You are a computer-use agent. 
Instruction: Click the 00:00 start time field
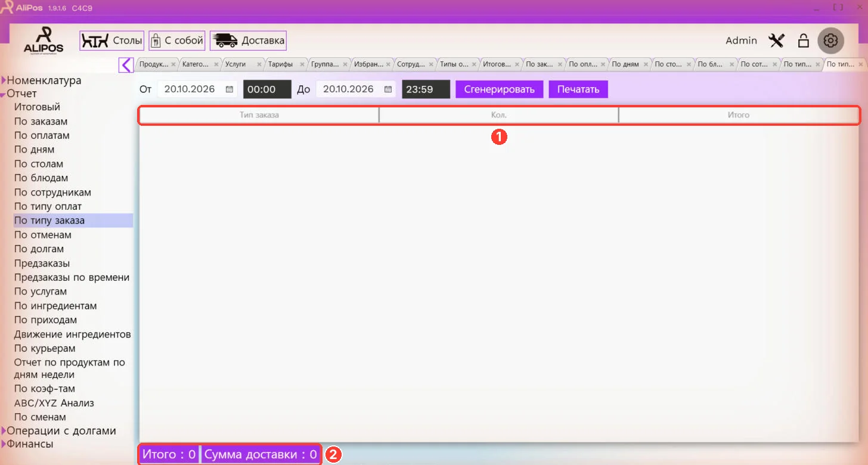(267, 89)
